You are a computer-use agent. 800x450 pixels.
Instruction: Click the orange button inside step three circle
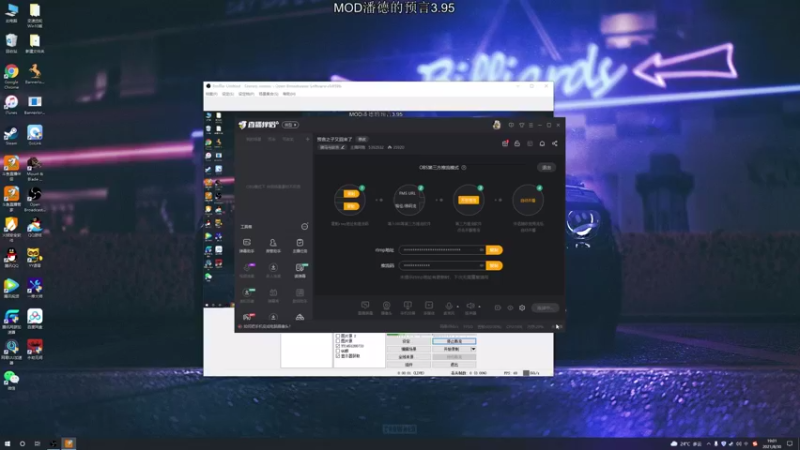pyautogui.click(x=468, y=200)
